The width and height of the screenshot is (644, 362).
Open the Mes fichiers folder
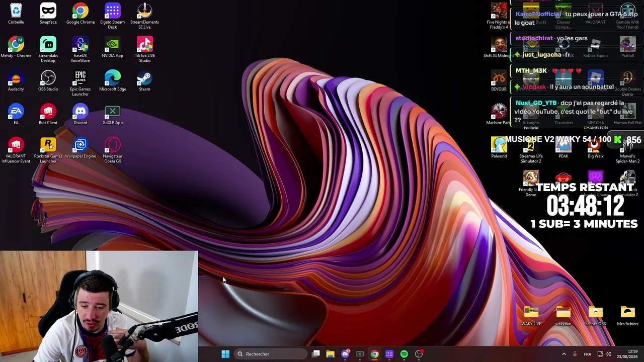(627, 316)
